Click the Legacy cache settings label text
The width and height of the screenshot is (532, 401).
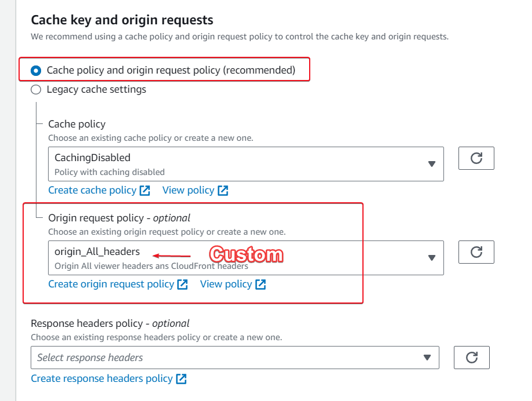(x=96, y=89)
